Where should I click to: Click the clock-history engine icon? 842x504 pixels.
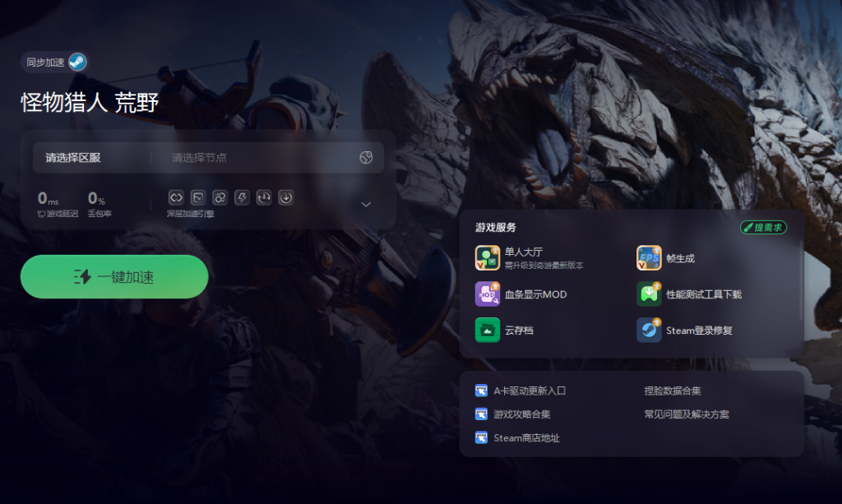tap(264, 197)
